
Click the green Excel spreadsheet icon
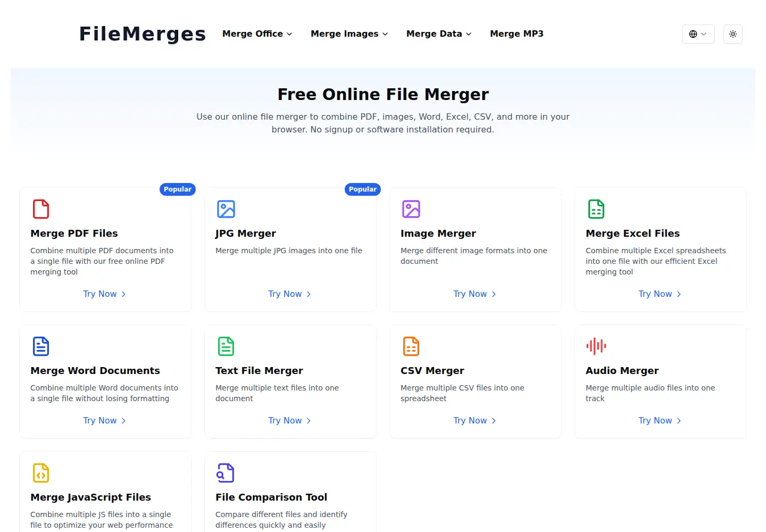click(596, 209)
